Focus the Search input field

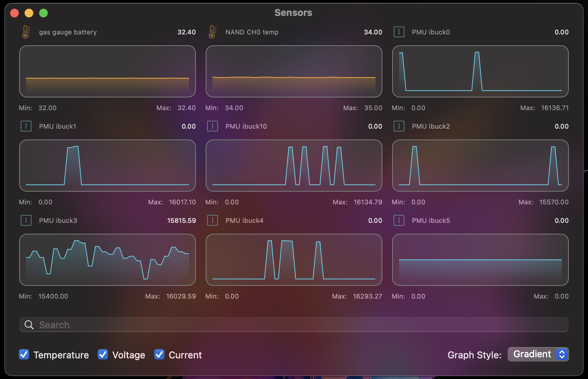pyautogui.click(x=294, y=325)
